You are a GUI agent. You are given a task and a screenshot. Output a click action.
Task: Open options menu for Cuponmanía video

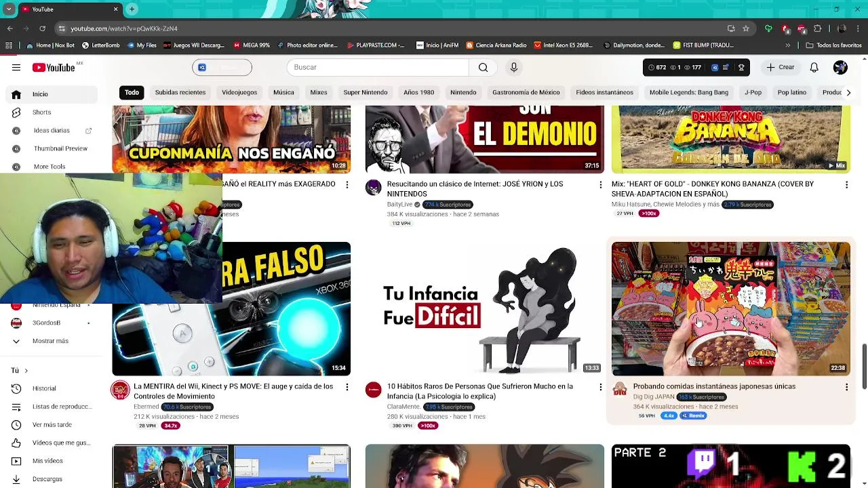coord(347,184)
